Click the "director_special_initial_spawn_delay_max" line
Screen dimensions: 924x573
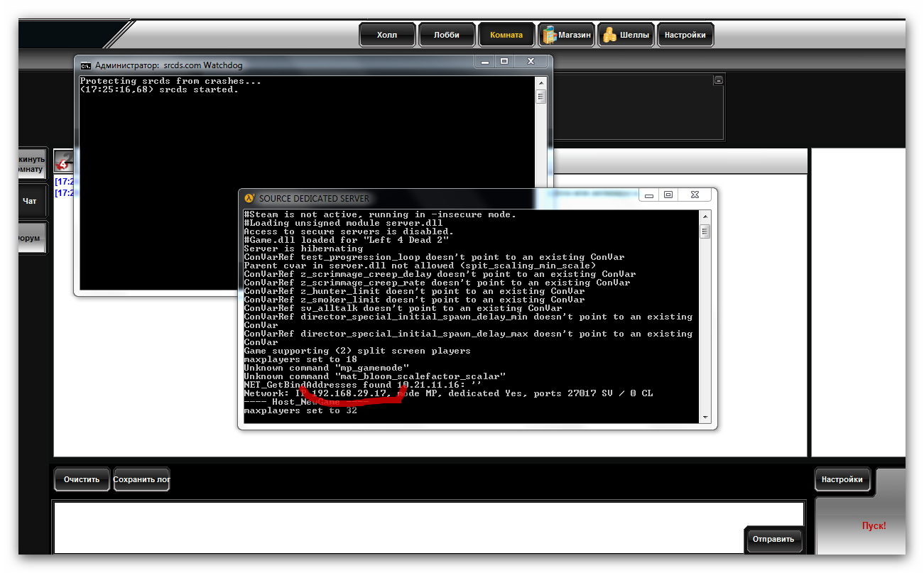click(468, 338)
